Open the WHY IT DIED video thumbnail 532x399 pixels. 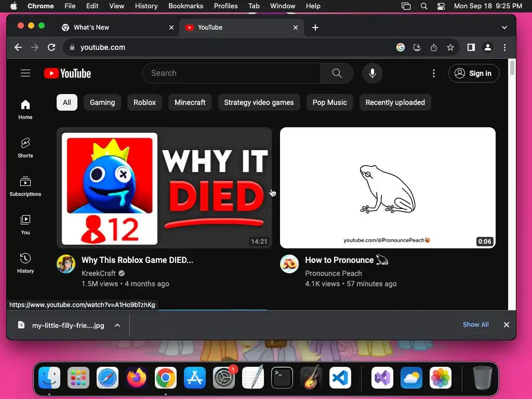(164, 188)
